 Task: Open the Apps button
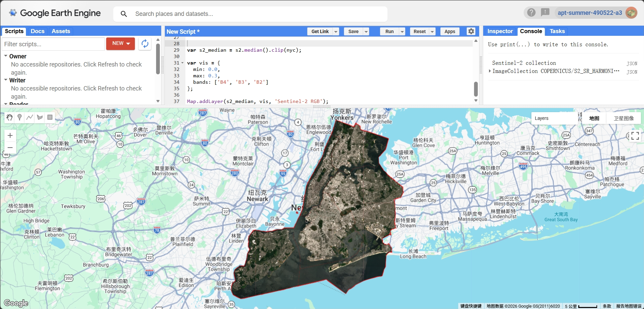(450, 31)
